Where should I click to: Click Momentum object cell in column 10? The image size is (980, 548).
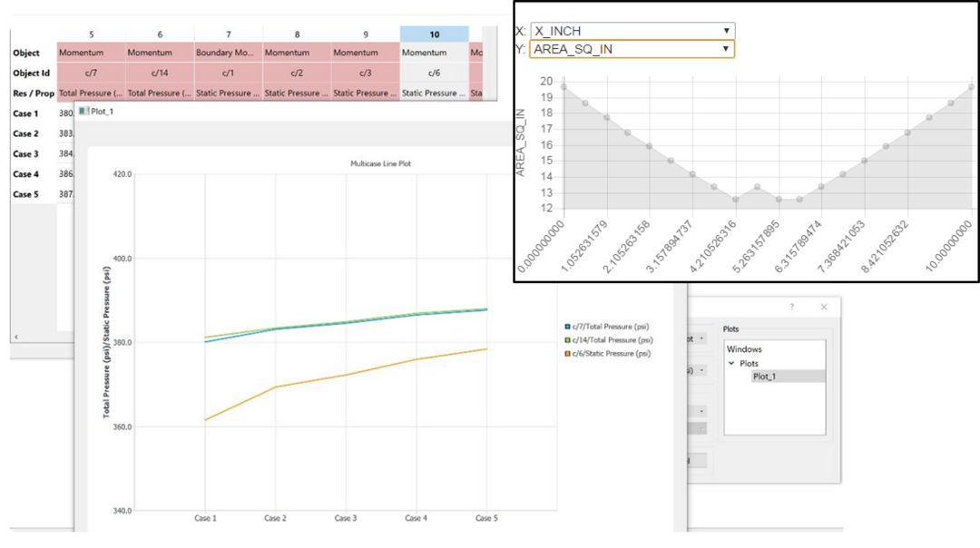click(435, 53)
